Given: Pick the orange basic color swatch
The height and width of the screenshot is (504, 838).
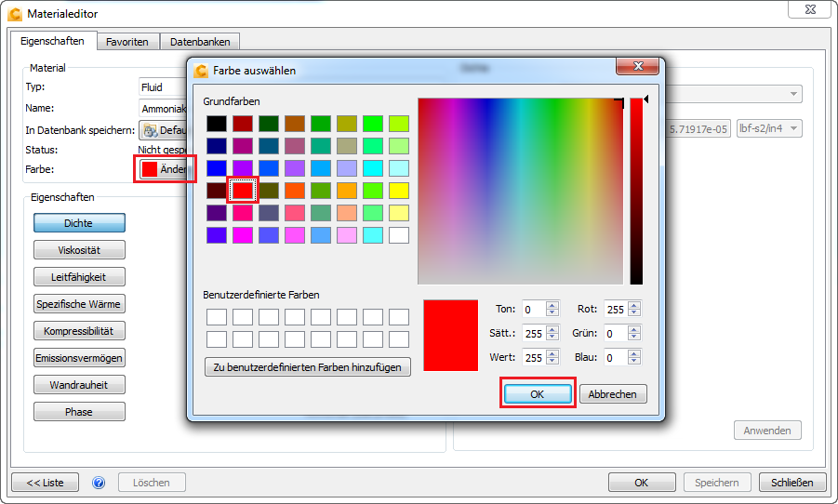Looking at the screenshot, I should coord(295,191).
